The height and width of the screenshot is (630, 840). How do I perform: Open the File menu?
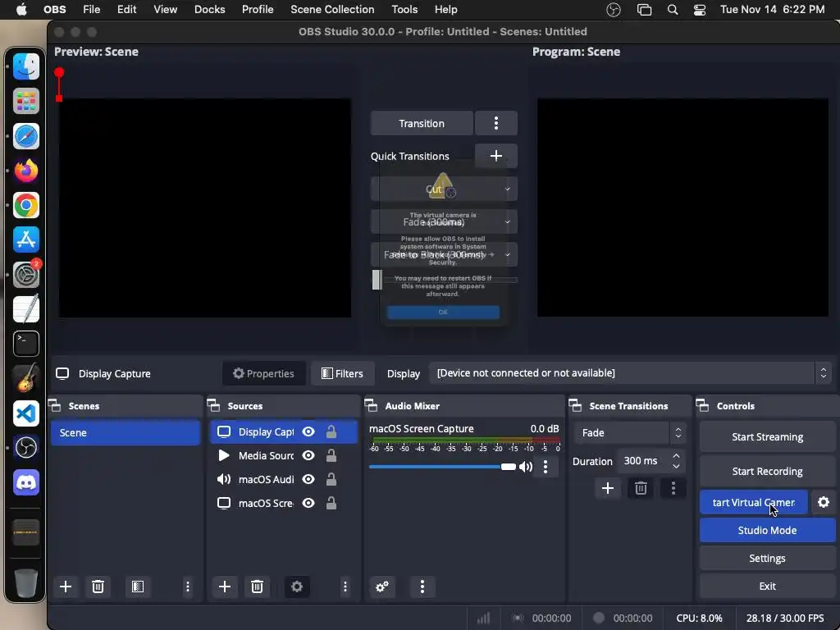[92, 10]
